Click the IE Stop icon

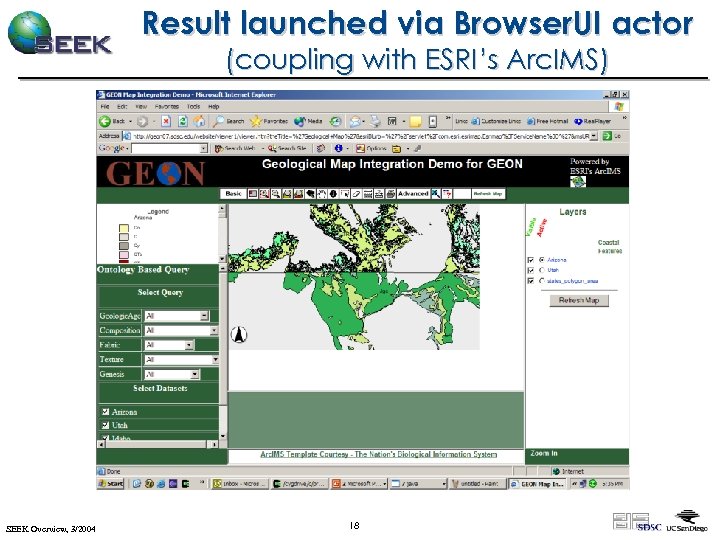[166, 121]
